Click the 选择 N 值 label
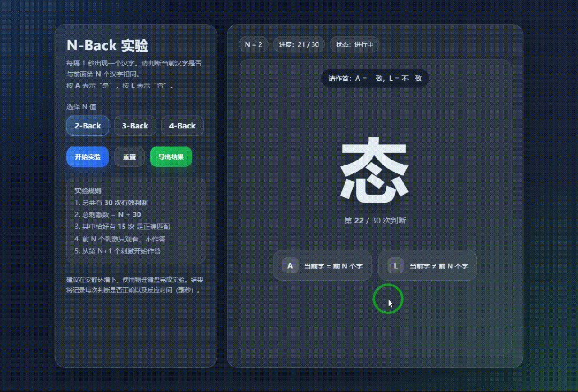Image resolution: width=578 pixels, height=392 pixels. [x=81, y=106]
